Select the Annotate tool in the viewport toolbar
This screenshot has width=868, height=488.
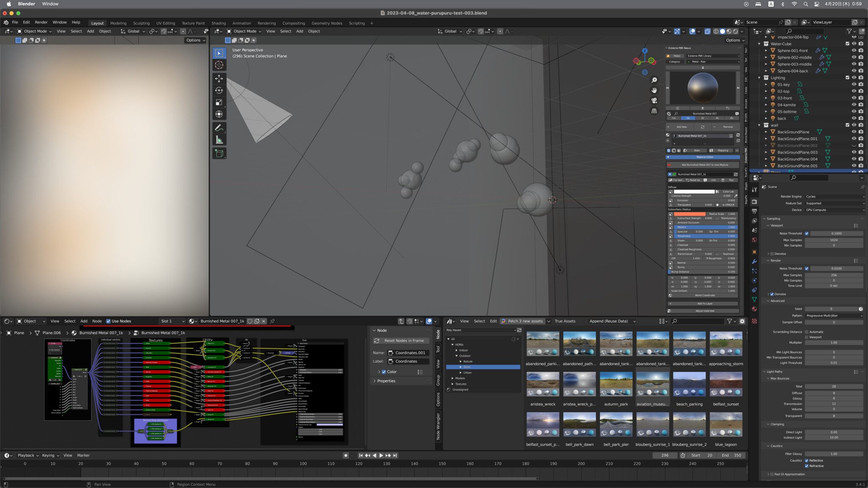(x=219, y=128)
